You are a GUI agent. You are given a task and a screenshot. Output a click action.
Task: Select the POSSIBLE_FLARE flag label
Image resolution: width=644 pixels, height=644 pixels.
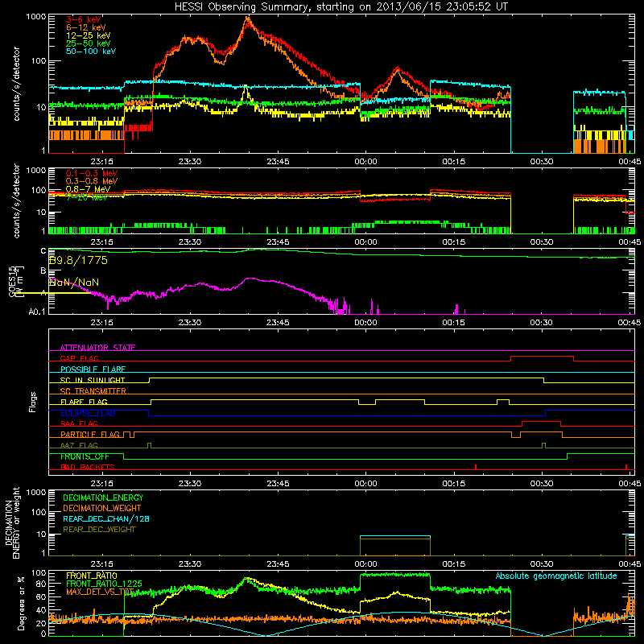[x=93, y=369]
